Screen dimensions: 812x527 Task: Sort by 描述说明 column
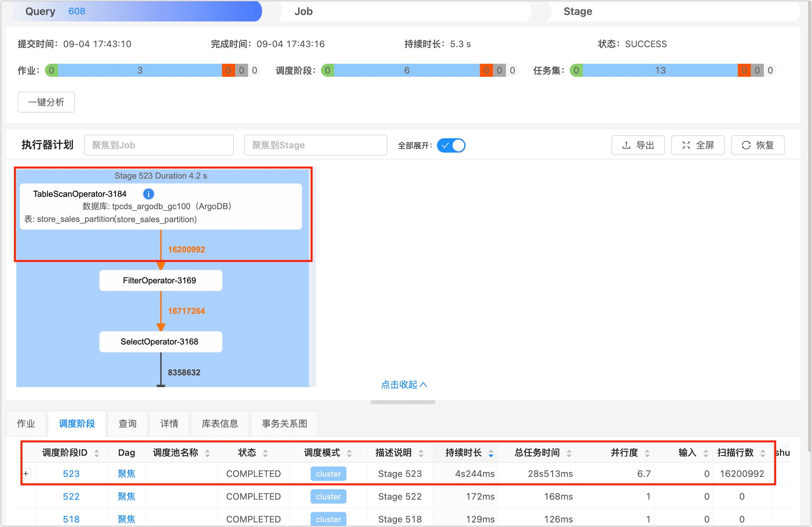[421, 453]
